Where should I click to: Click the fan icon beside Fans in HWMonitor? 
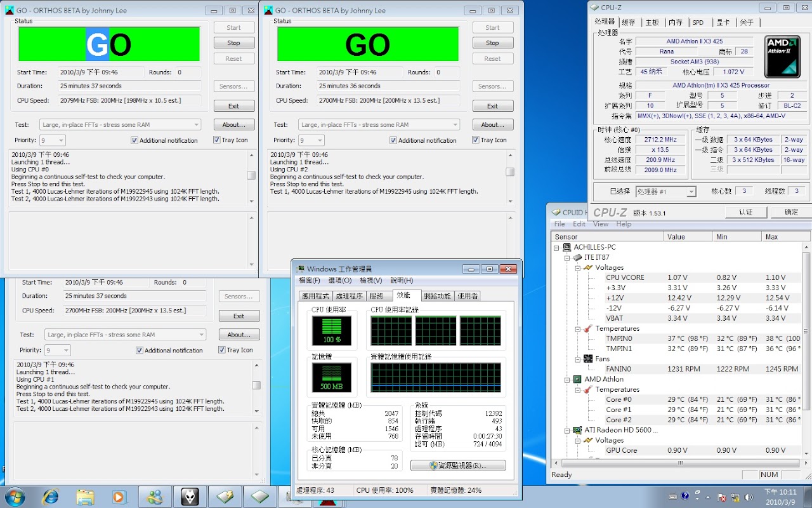coord(587,359)
